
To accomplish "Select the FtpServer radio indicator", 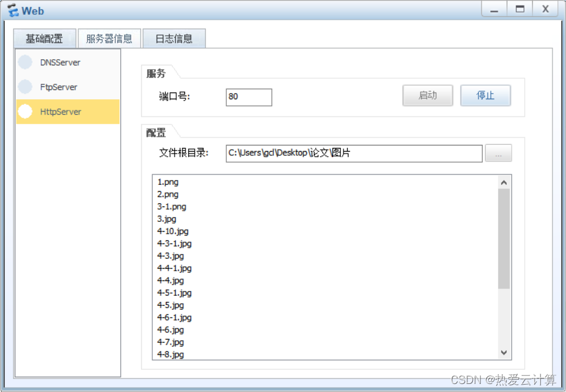I will [x=25, y=87].
